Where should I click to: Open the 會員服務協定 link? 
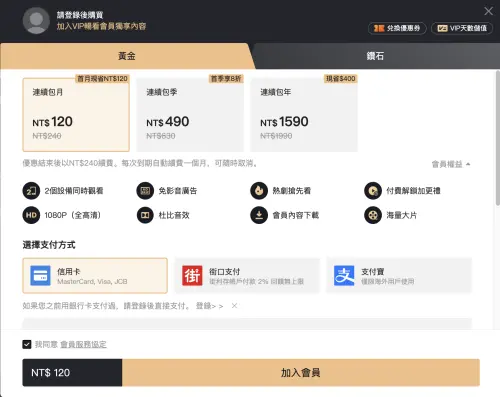(83, 344)
